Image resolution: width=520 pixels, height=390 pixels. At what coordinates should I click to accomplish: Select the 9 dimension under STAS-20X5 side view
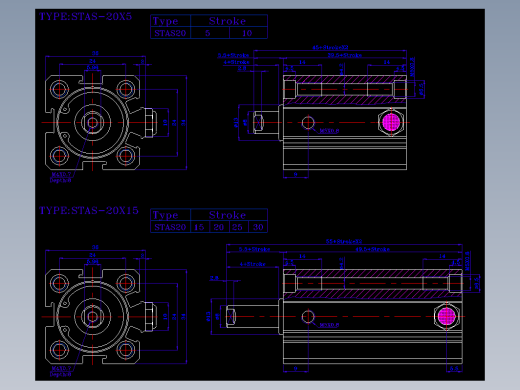295,174
